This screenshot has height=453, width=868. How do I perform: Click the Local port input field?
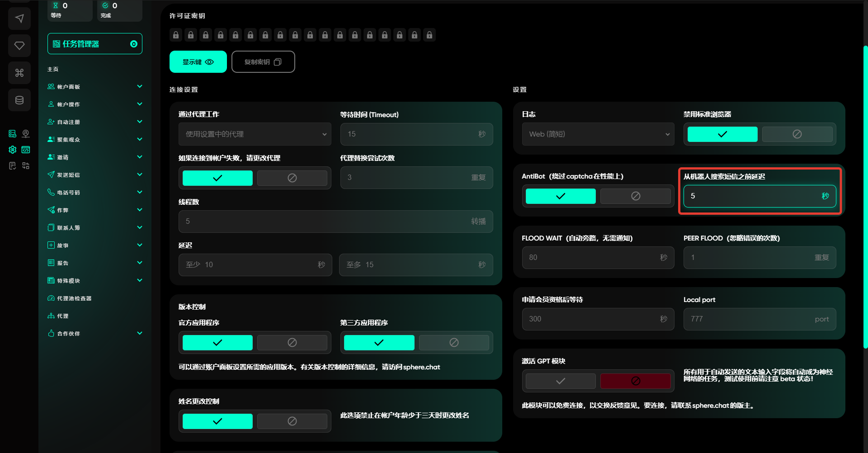751,319
